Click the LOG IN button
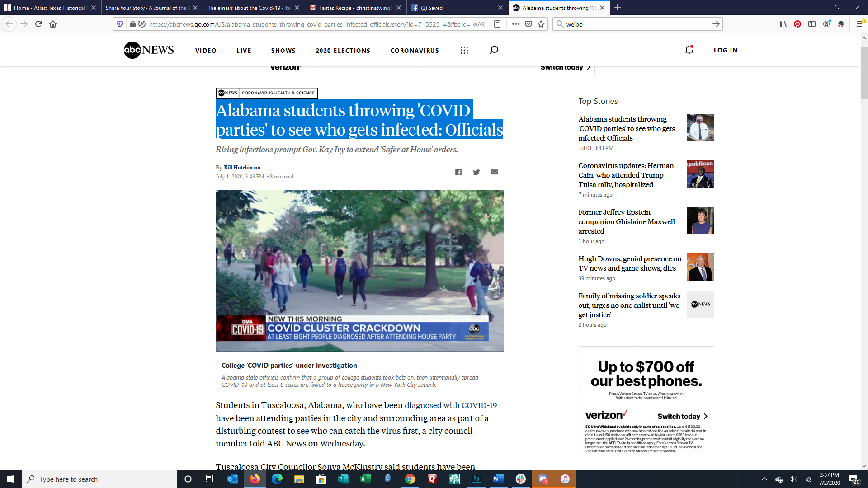This screenshot has width=868, height=488. tap(725, 50)
